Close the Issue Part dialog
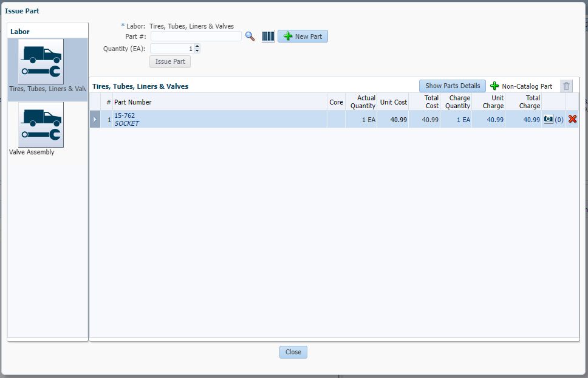 (293, 352)
